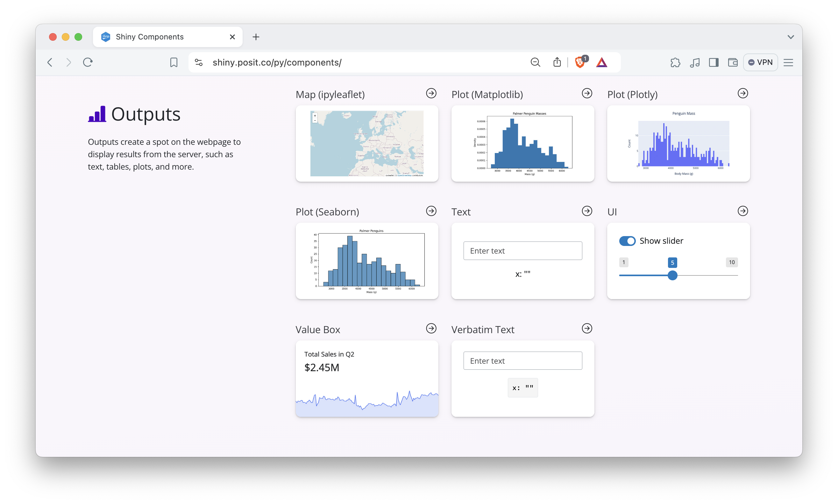The image size is (838, 504).
Task: Toggle the sidebar panel icon
Action: click(713, 62)
